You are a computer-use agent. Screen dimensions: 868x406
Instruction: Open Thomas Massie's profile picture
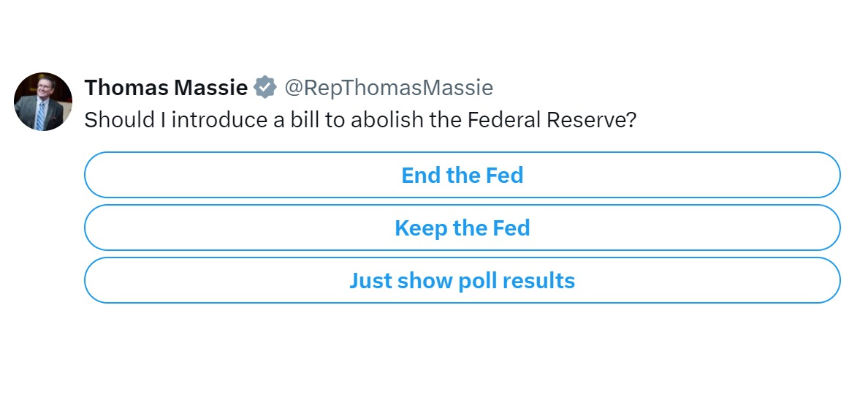(x=43, y=102)
